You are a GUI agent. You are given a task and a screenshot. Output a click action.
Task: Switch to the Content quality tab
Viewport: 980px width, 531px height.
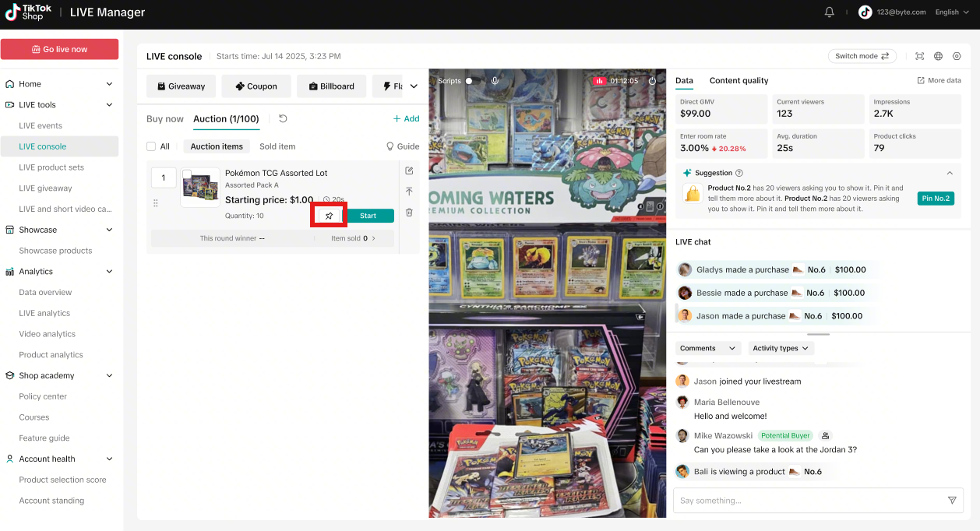coord(739,80)
